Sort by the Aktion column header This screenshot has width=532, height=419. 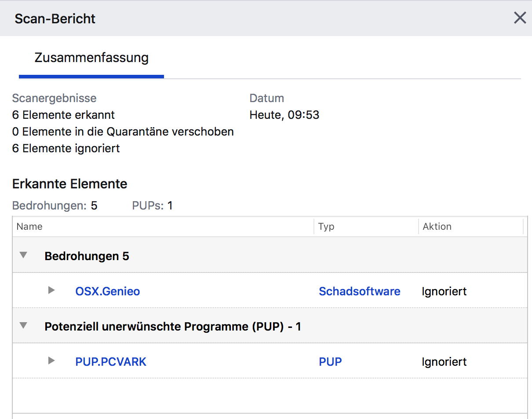[437, 227]
